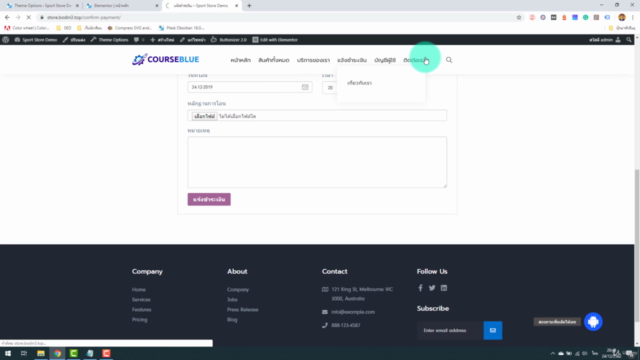Open the LinkedIn icon under Follow Us
The width and height of the screenshot is (640, 360).
tap(444, 288)
